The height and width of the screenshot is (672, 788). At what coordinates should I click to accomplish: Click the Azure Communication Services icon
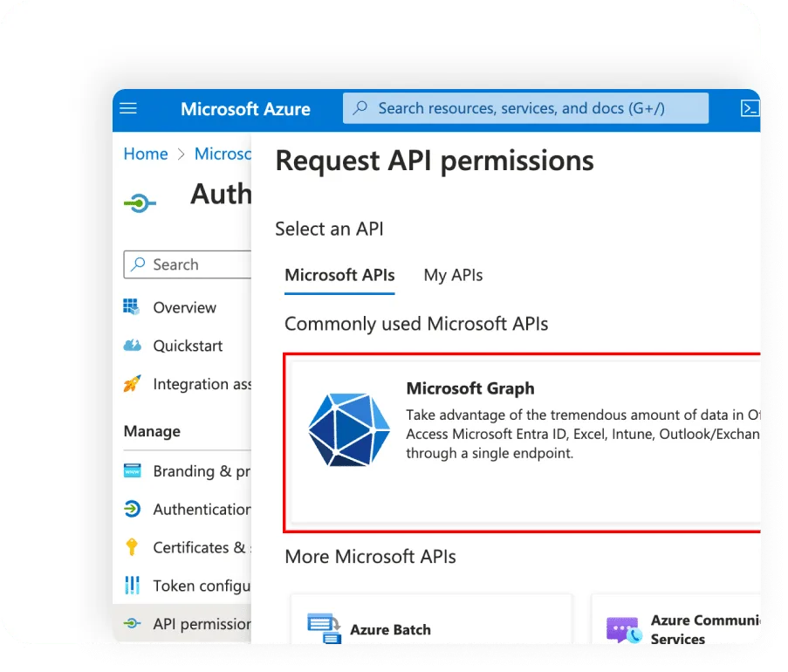624,630
